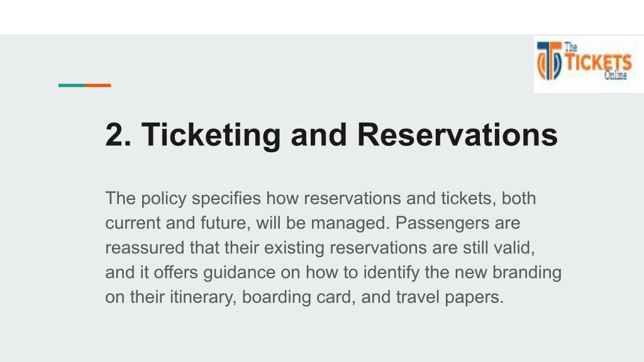644x362 pixels.
Task: Click the small 'Online' text in logo
Action: coord(615,75)
